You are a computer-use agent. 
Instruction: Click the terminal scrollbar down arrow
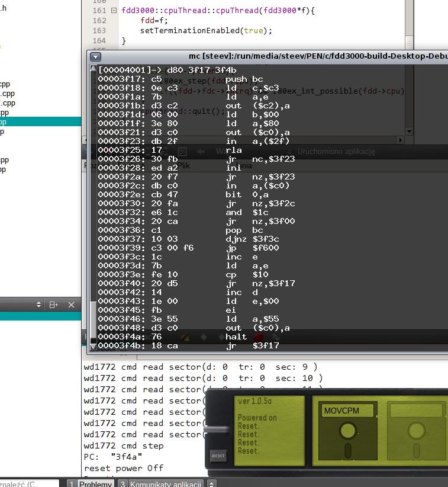pos(93,345)
